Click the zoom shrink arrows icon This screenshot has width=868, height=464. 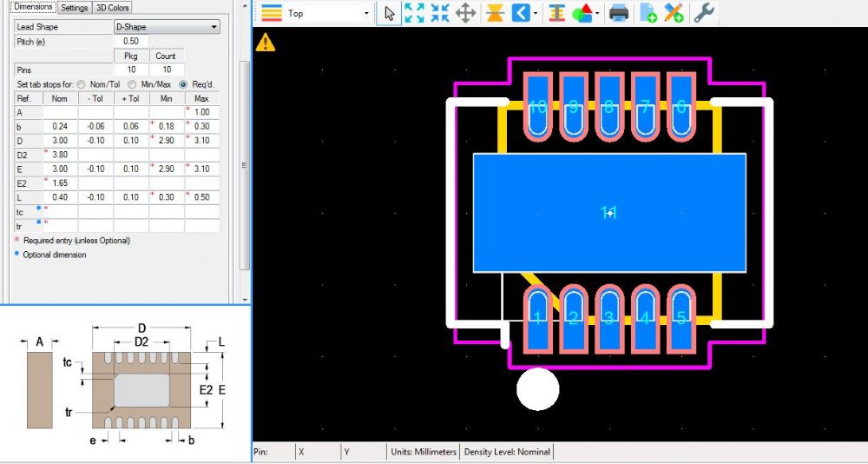click(x=440, y=13)
